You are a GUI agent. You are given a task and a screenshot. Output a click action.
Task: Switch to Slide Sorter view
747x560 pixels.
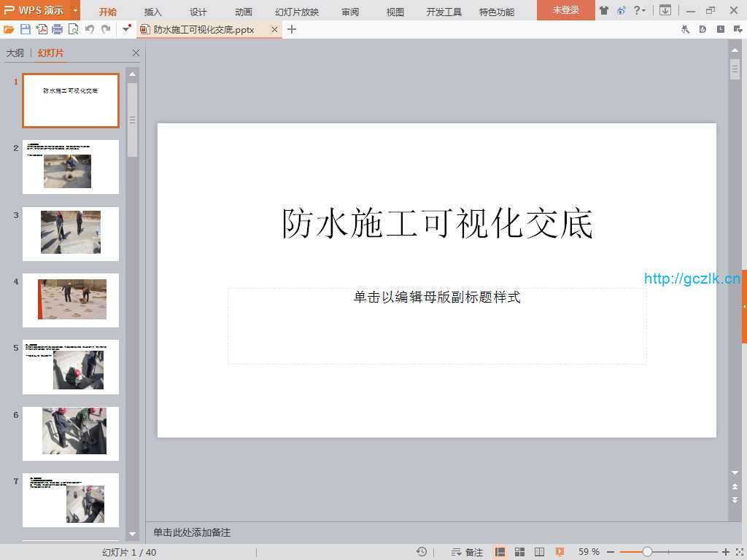coord(520,552)
